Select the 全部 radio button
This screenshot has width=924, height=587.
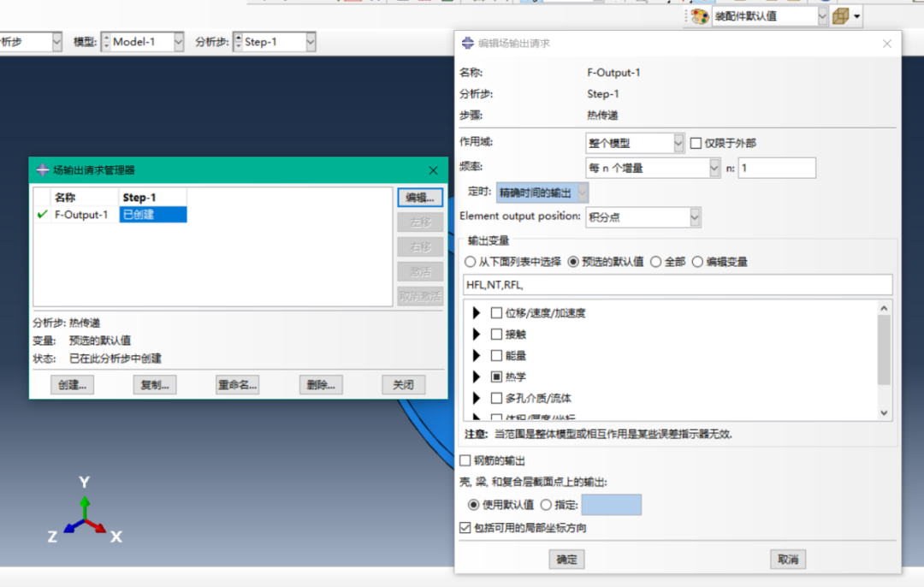656,262
